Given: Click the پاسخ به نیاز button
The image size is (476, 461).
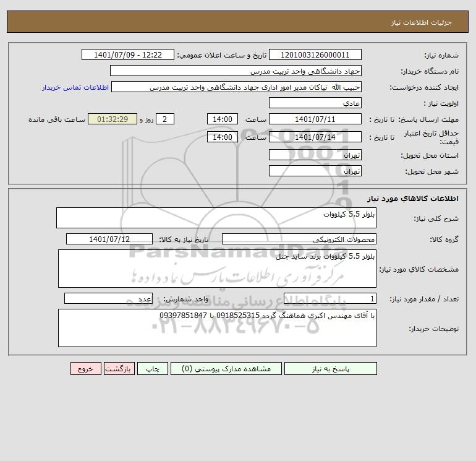Looking at the screenshot, I should point(331,369).
